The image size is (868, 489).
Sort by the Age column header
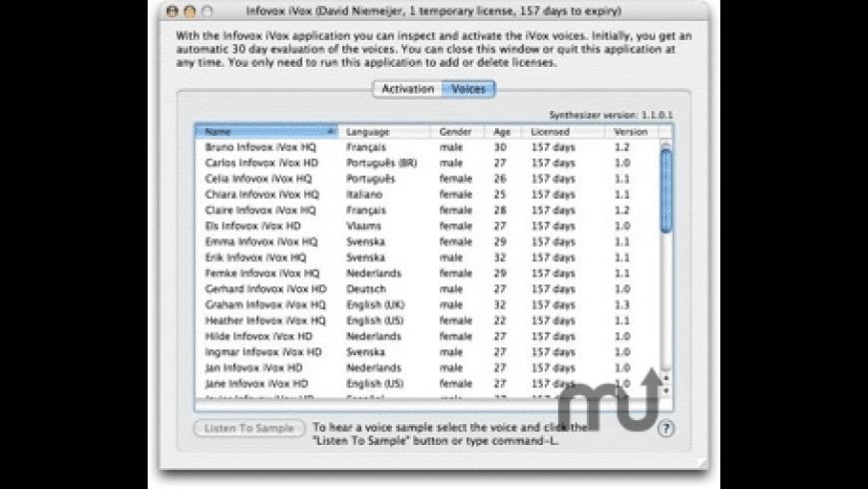(x=504, y=132)
